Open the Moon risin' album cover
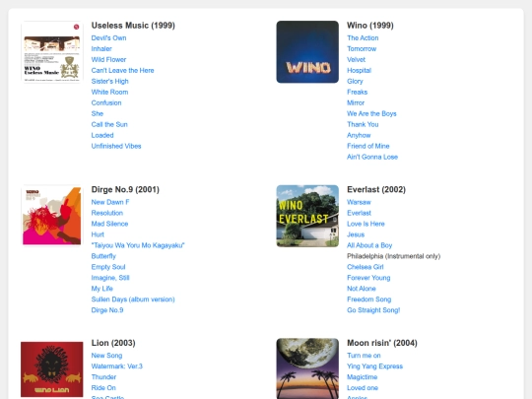Screen dimensions: 532x399 [307, 368]
